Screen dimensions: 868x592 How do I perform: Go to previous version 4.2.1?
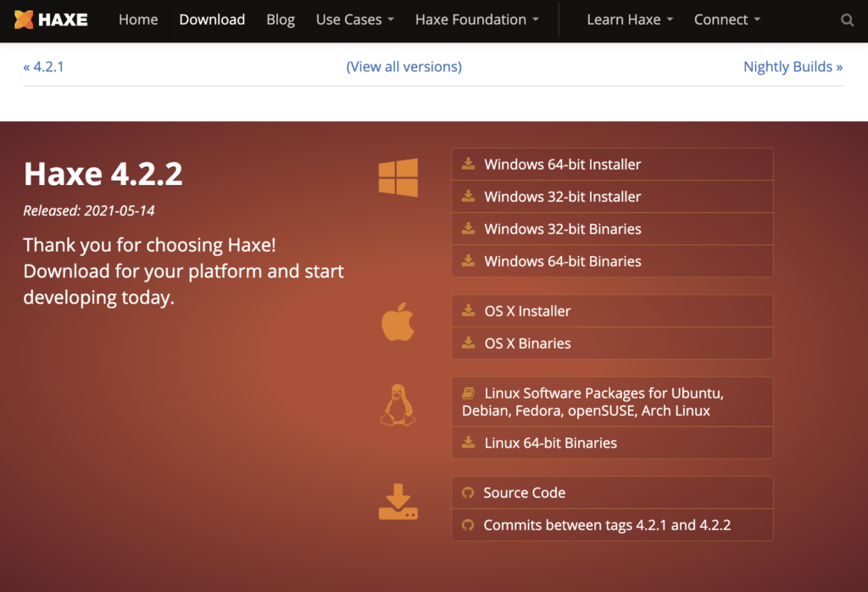(43, 66)
